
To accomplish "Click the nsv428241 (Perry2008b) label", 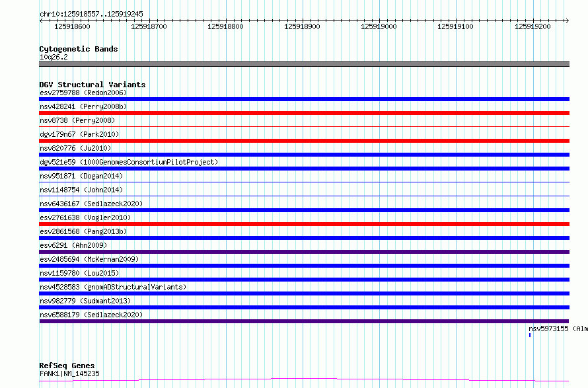I will (x=83, y=106).
